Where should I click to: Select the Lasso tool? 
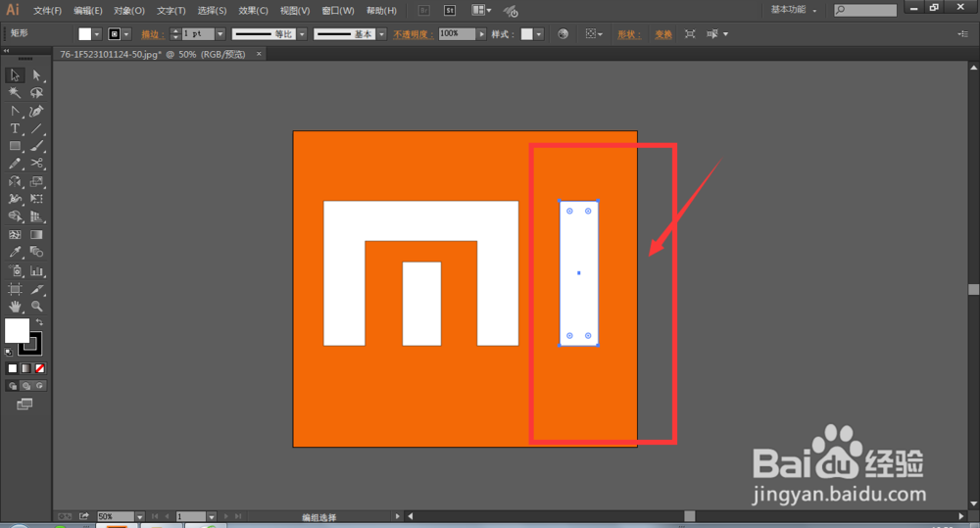pos(37,93)
